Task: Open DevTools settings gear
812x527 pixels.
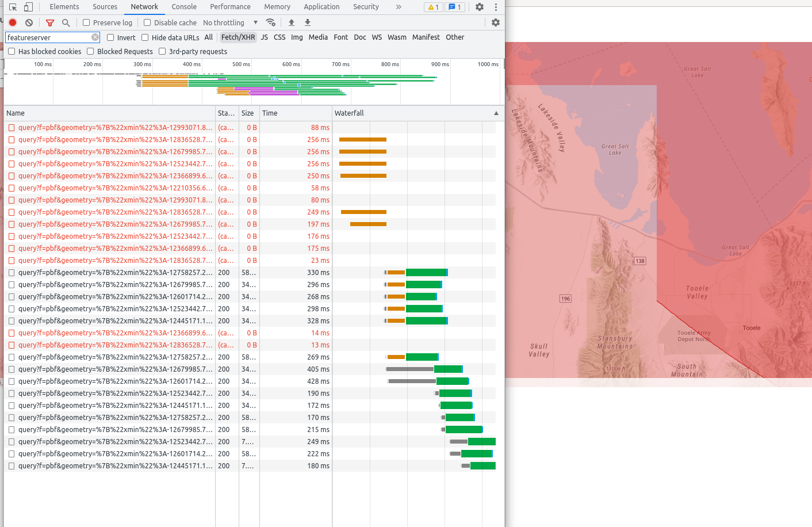Action: point(479,6)
